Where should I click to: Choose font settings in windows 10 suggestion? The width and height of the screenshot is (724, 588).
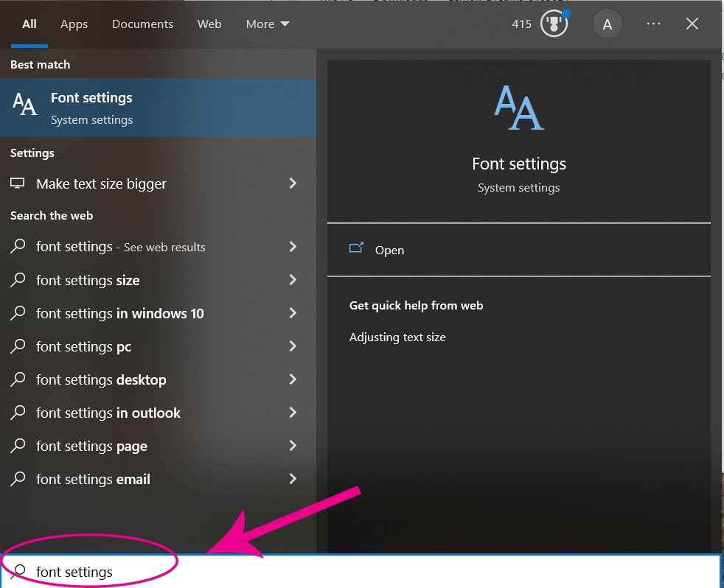click(158, 313)
